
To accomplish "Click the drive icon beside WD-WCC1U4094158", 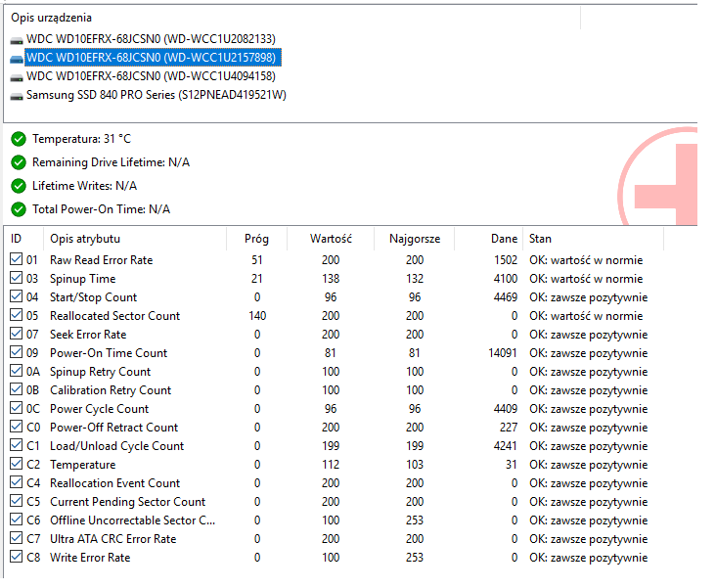I will tap(17, 78).
